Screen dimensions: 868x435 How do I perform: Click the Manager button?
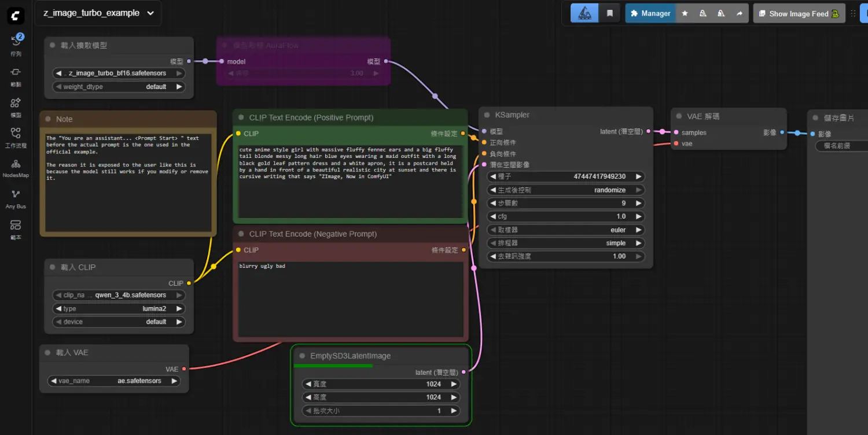(650, 13)
